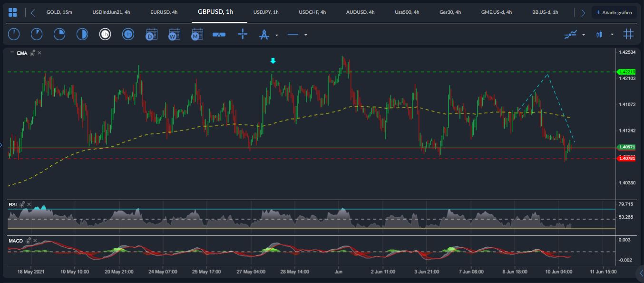
Task: Select the half-filled circle timeframe icon
Action: (x=82, y=34)
